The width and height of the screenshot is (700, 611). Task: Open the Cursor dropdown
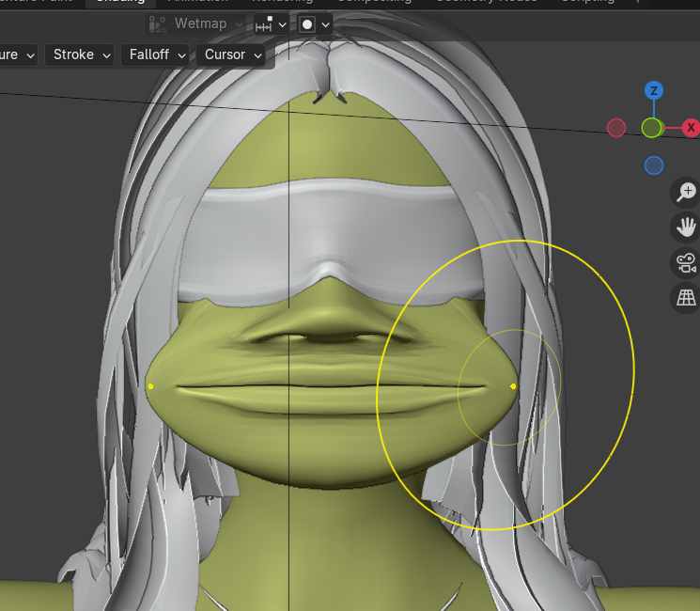pyautogui.click(x=230, y=55)
